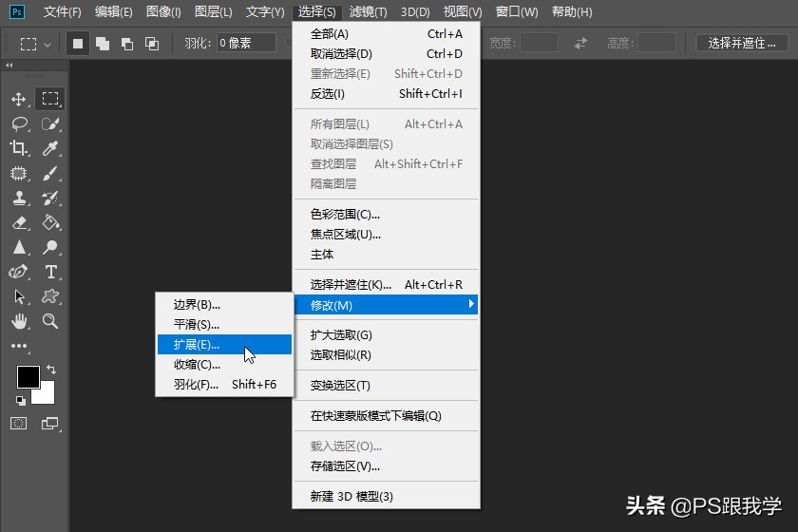Open the background color picker
798x532 pixels.
[46, 394]
